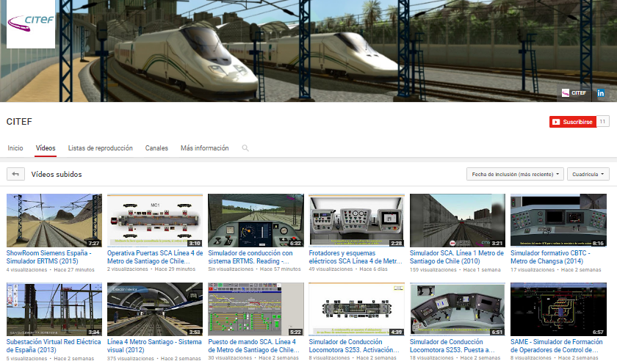Subscribe to the CITEF channel
The width and height of the screenshot is (617, 364).
pos(572,122)
